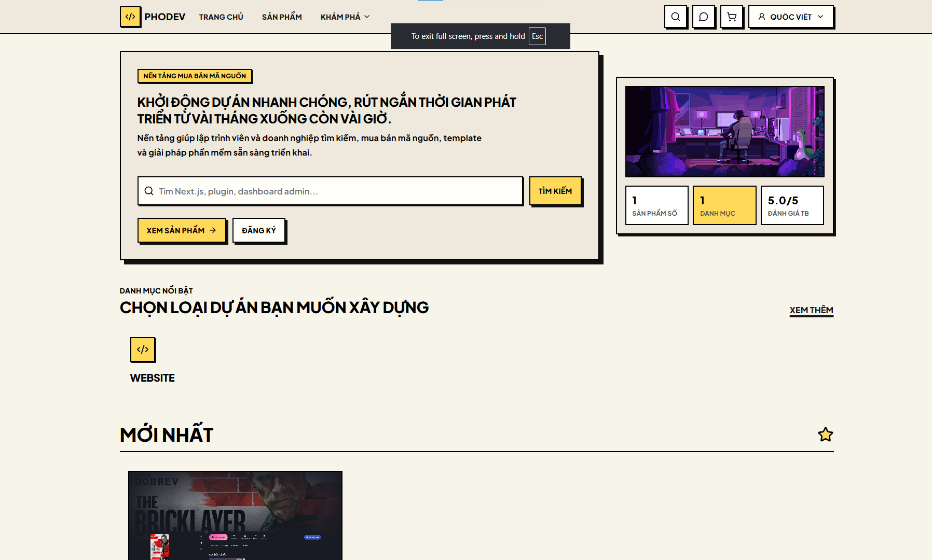Open The Bricklayer product thumbnail
Screen dimensions: 932x560
[x=235, y=515]
